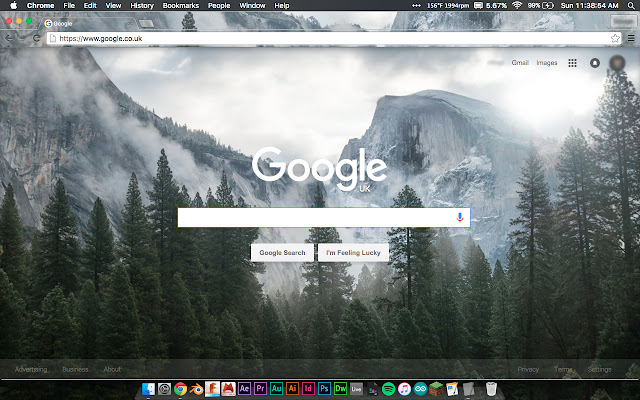
Task: Open the Bookmarks menu
Action: (x=180, y=5)
